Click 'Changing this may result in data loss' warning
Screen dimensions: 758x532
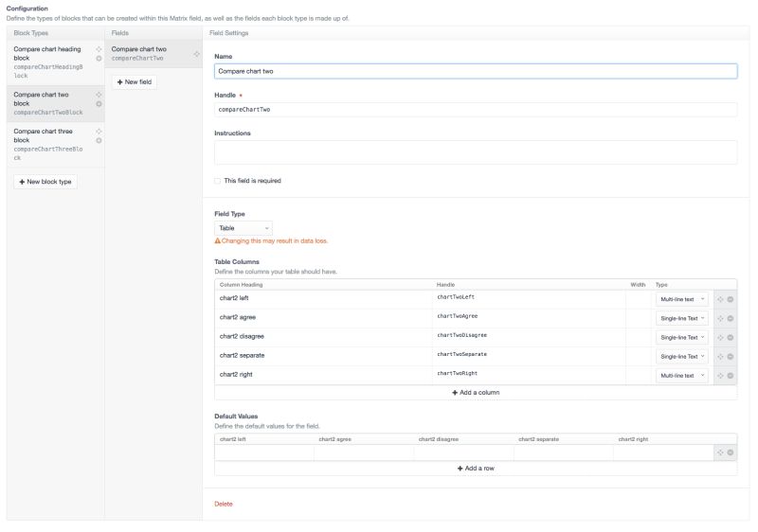pos(271,240)
